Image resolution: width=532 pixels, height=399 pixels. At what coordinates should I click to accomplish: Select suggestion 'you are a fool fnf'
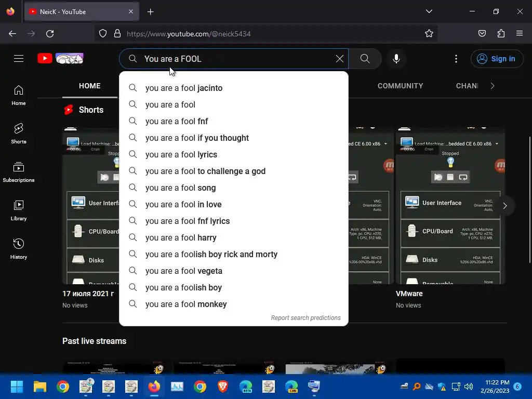[234, 121]
